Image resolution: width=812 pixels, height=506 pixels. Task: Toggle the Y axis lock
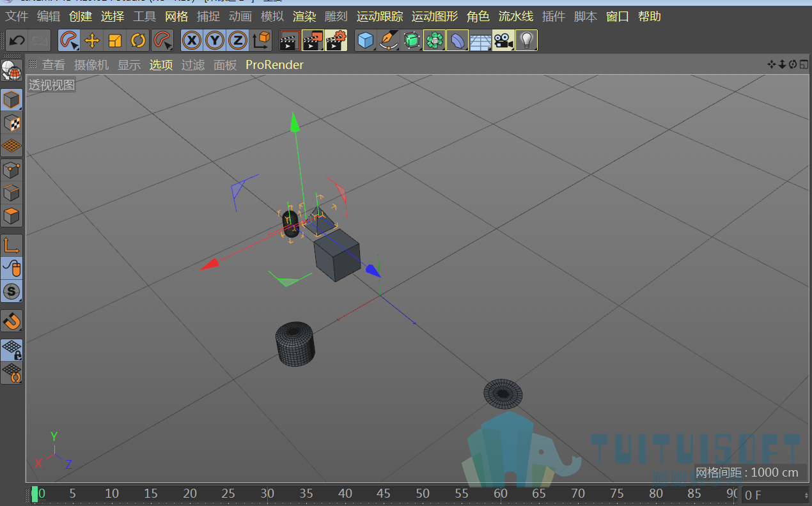pos(215,41)
